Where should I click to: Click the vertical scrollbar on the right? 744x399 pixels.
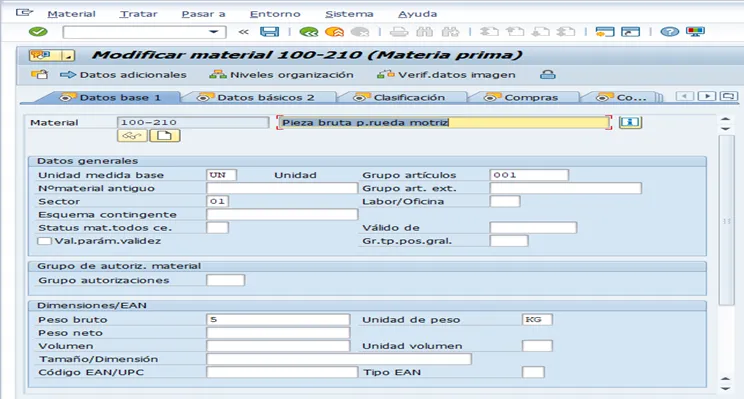point(726,221)
